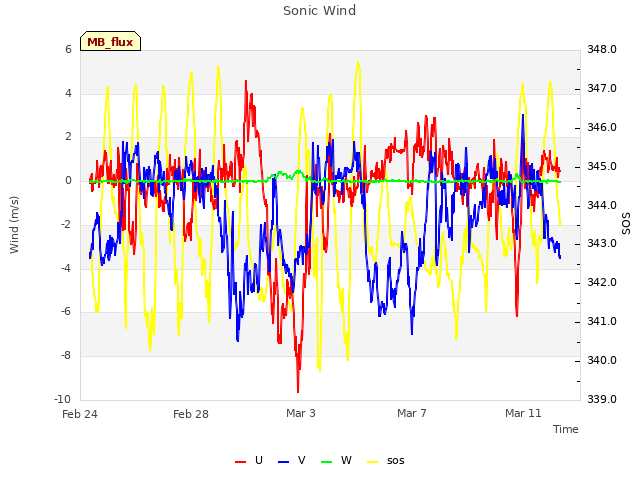Click the 6 left axis value
This screenshot has height=480, width=640.
click(68, 49)
